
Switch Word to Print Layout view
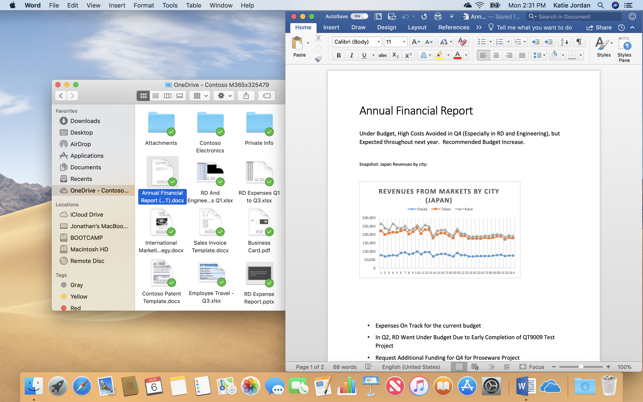click(459, 367)
